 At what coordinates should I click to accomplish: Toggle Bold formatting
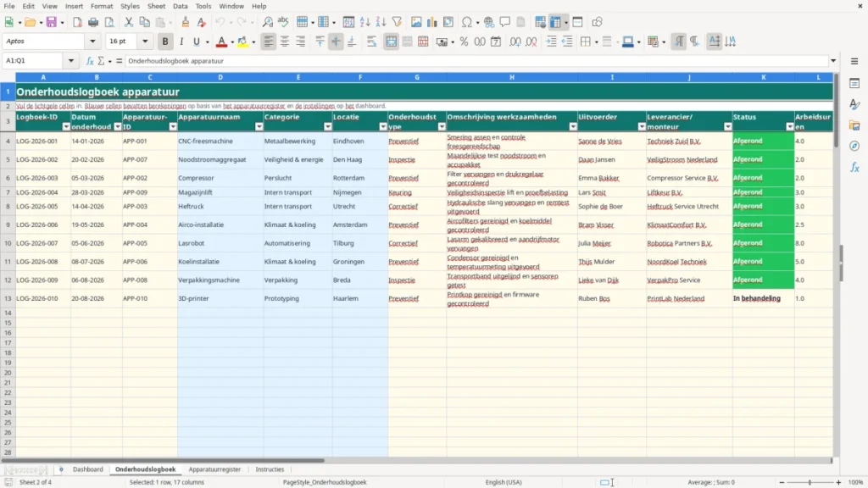click(165, 42)
